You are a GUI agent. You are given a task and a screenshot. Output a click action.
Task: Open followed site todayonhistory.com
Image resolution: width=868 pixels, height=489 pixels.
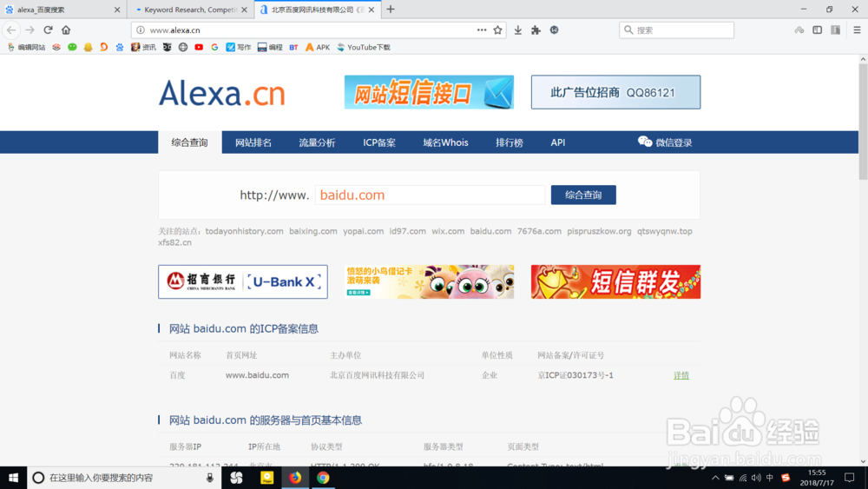[244, 232]
